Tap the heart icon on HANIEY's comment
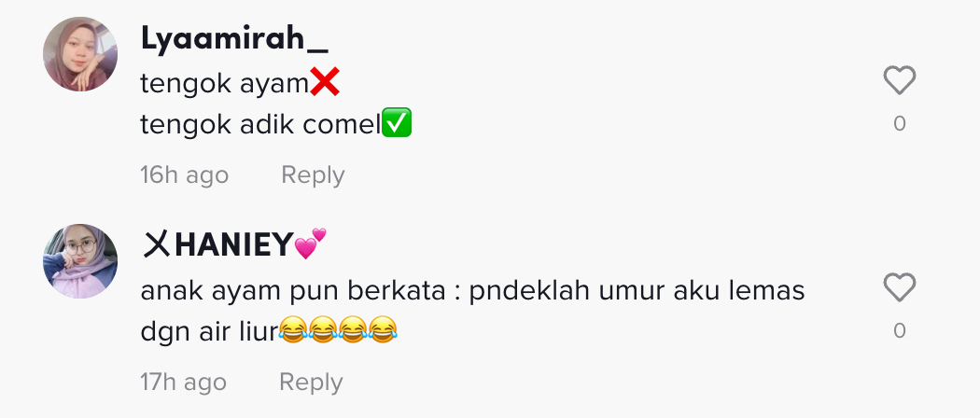Image resolution: width=980 pixels, height=418 pixels. [x=900, y=287]
